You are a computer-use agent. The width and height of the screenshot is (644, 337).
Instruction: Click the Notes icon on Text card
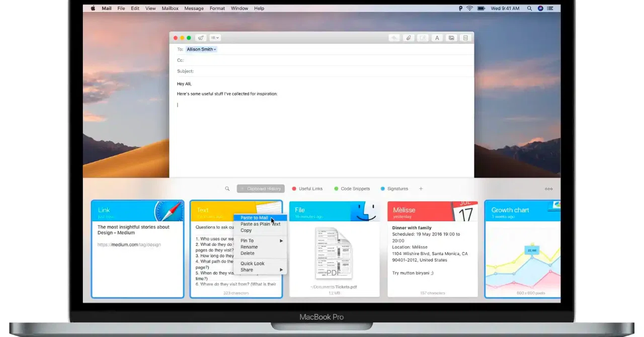[x=268, y=209]
